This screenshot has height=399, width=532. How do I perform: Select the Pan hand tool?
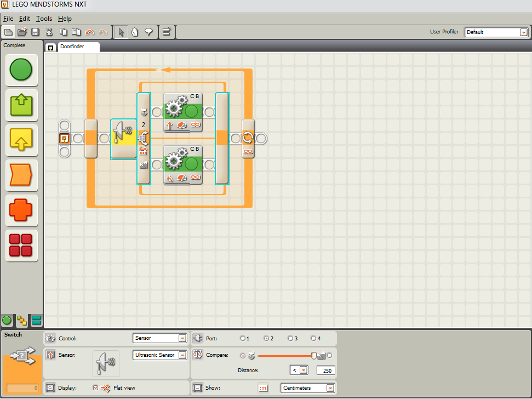(x=135, y=32)
